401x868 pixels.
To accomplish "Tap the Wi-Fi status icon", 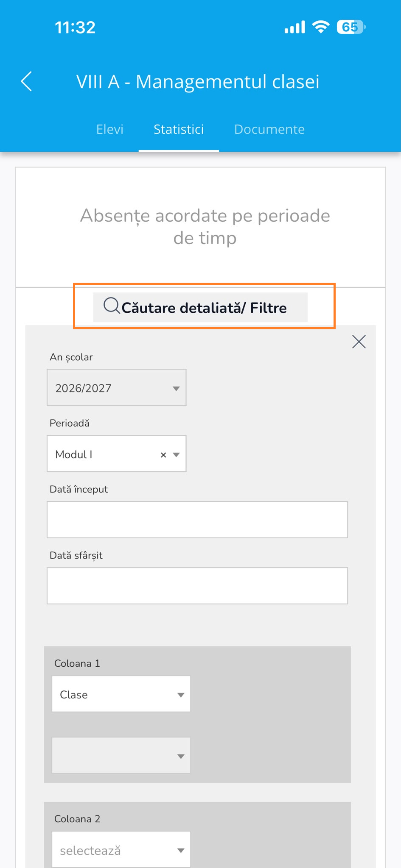I will click(321, 27).
